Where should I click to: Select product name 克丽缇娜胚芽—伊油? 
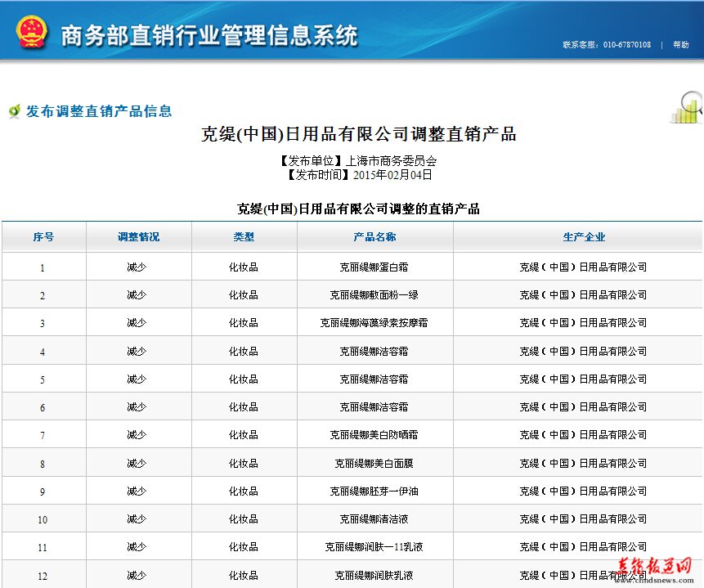374,491
